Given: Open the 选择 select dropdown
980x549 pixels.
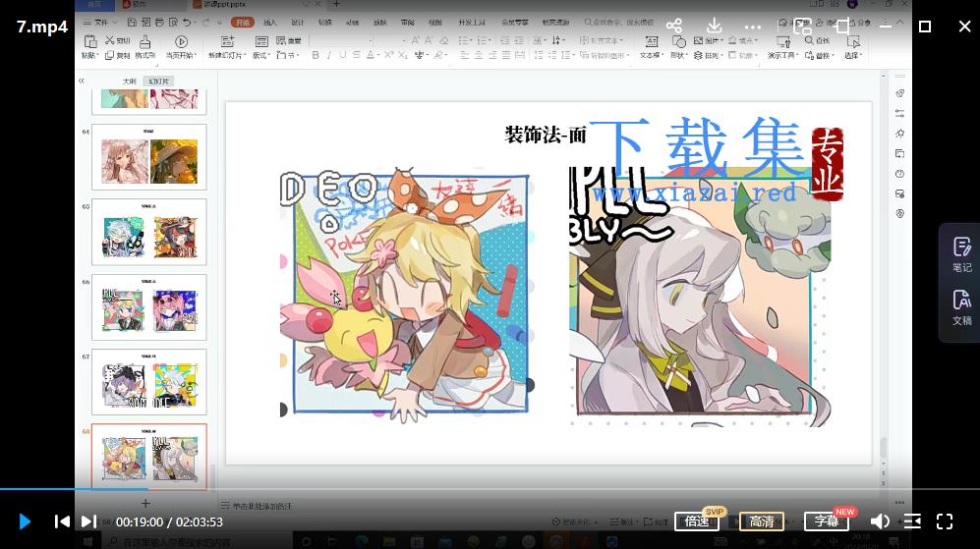Looking at the screenshot, I should coord(853,47).
